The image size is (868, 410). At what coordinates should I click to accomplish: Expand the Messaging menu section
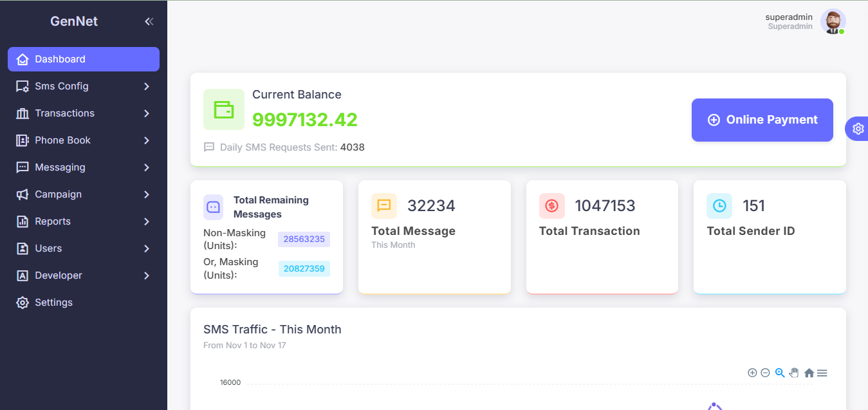tap(84, 167)
